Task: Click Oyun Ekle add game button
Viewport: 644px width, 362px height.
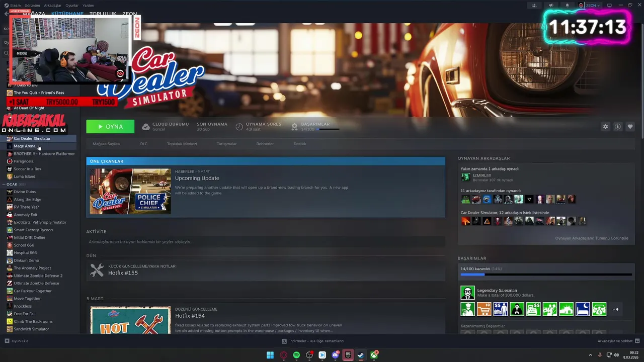Action: click(x=17, y=341)
